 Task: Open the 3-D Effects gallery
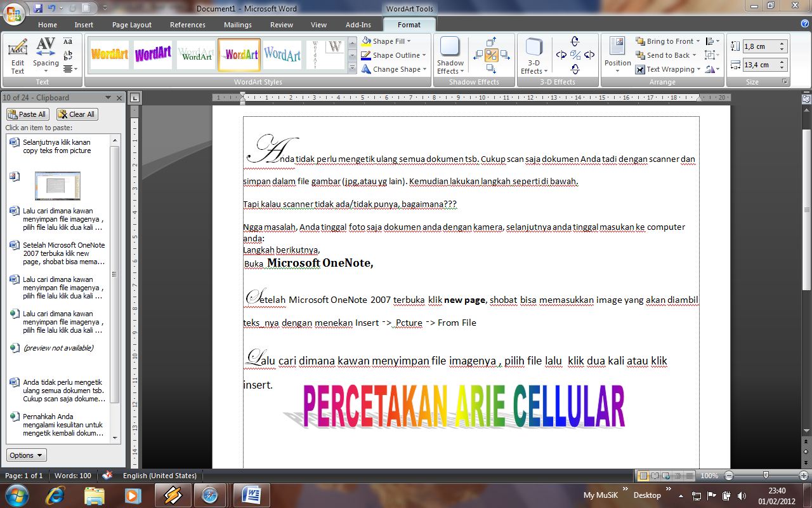click(x=534, y=56)
